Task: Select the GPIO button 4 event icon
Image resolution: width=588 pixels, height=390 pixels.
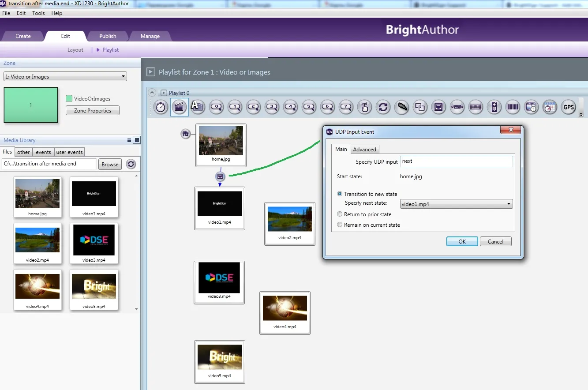Action: click(290, 107)
